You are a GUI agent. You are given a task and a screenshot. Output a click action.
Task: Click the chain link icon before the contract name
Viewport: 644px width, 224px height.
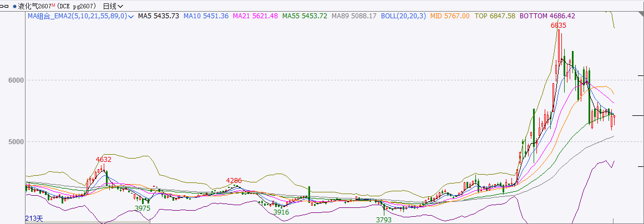tap(5, 6)
